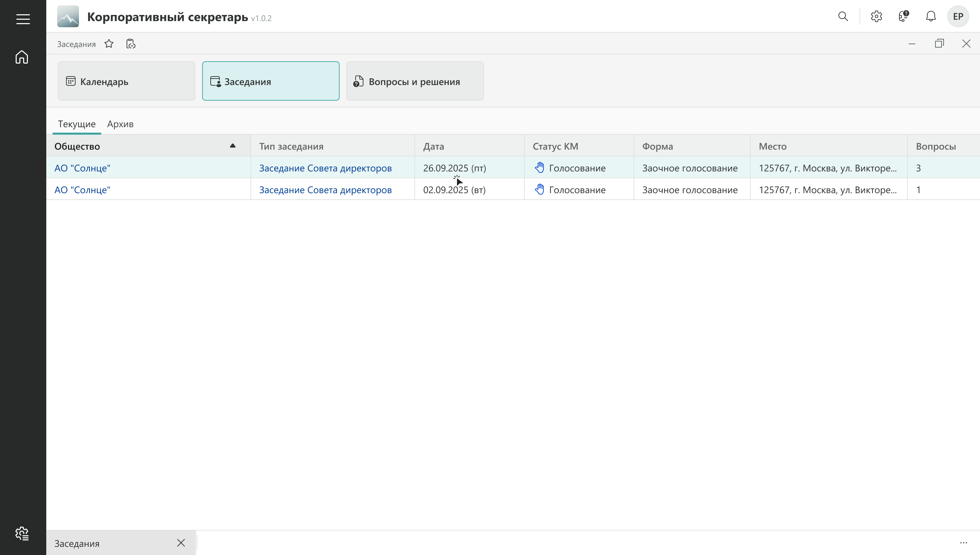The image size is (980, 555).
Task: Open the Календарь section
Action: pos(126,81)
